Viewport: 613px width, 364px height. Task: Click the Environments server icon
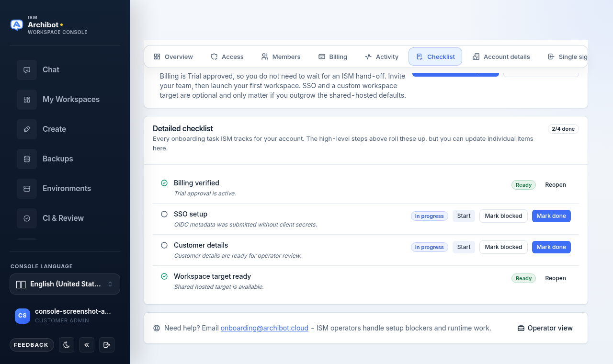click(27, 189)
